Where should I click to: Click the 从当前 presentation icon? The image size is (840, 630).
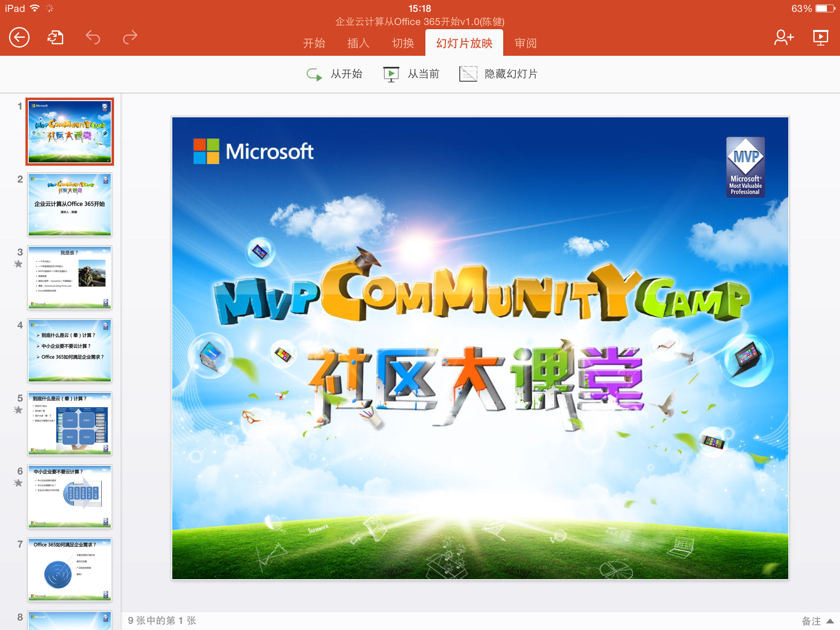[x=391, y=74]
